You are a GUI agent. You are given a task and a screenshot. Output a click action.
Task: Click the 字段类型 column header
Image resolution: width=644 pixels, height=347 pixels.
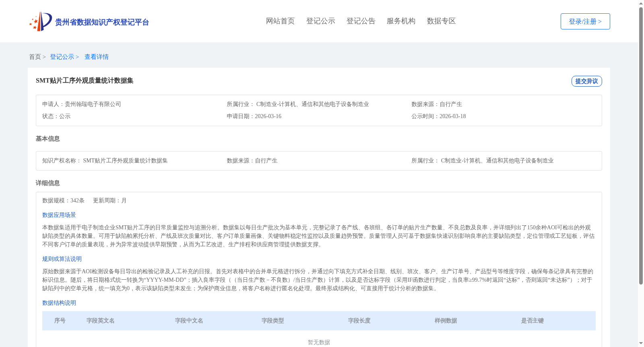pyautogui.click(x=273, y=321)
